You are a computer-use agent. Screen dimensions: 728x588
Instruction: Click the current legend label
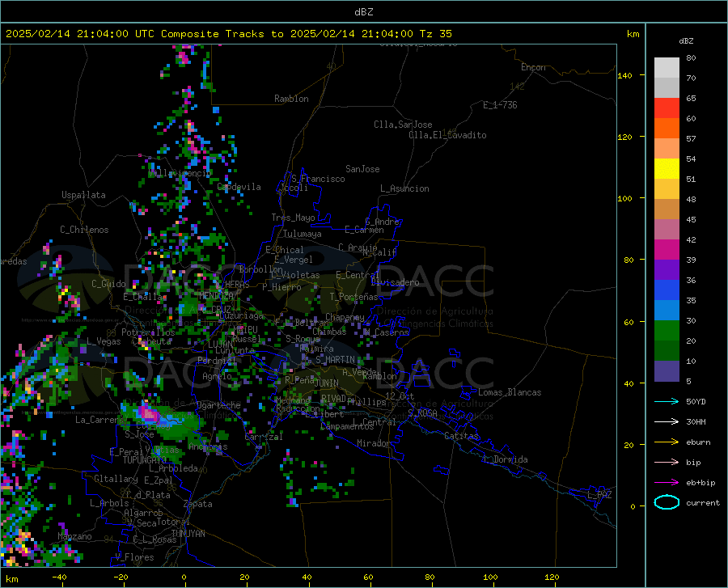coord(703,502)
